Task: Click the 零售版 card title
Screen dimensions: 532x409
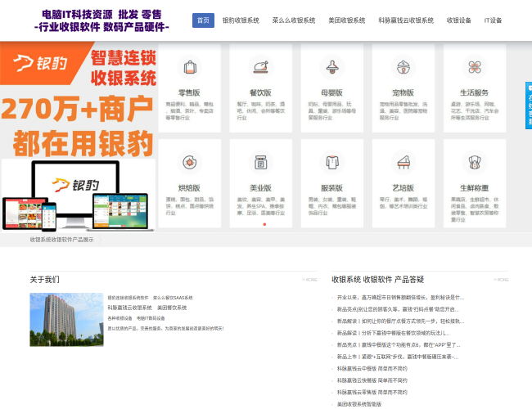Action: coord(189,92)
